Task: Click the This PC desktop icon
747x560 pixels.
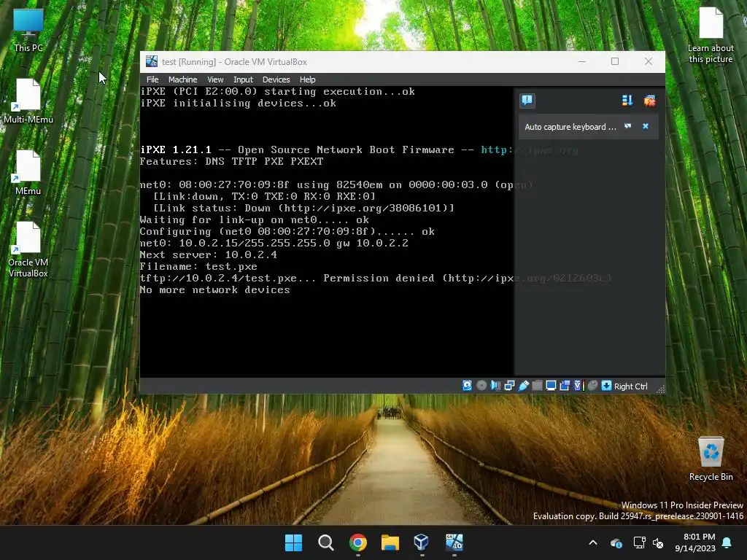Action: point(28,29)
